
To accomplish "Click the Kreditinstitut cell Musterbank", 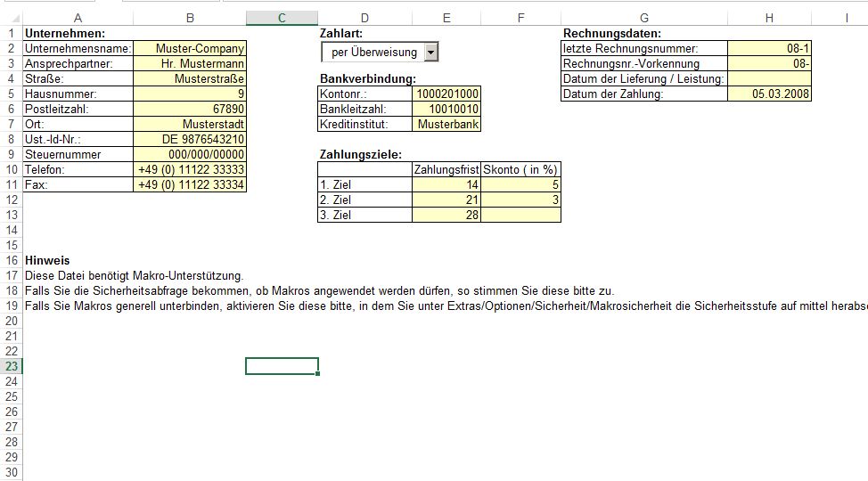I will tap(446, 124).
